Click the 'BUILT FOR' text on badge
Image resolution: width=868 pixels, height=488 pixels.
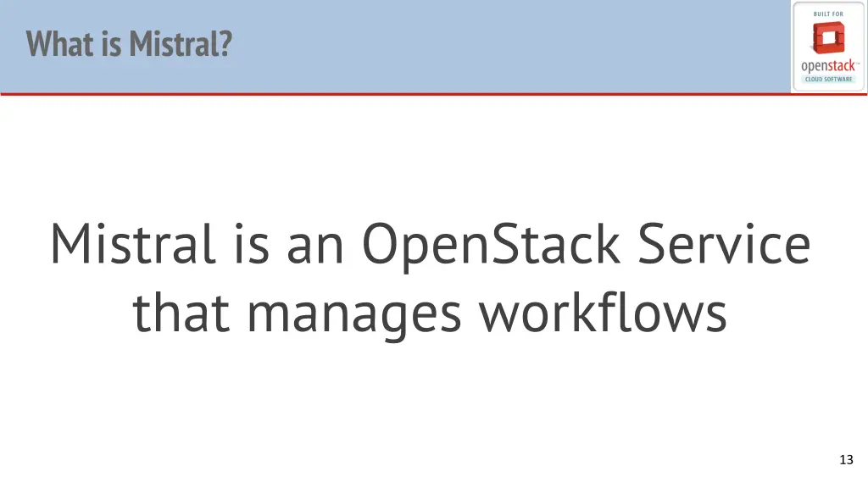click(x=829, y=14)
